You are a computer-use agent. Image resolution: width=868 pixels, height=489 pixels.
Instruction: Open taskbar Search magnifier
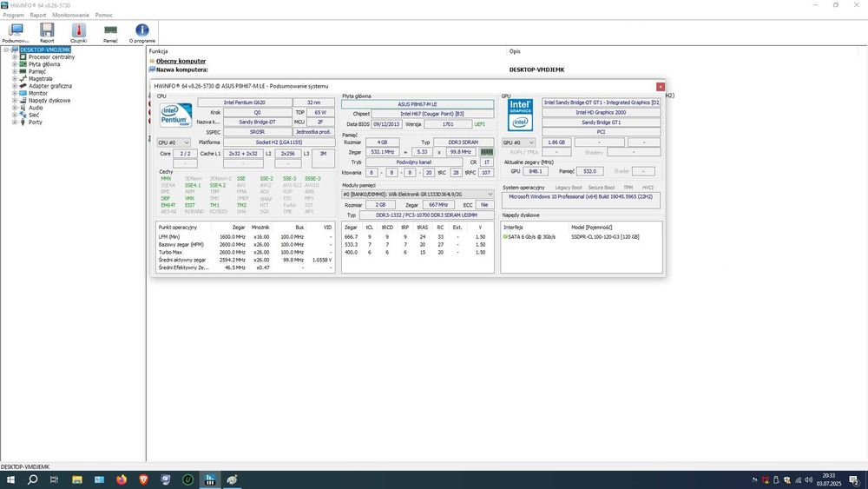click(33, 479)
